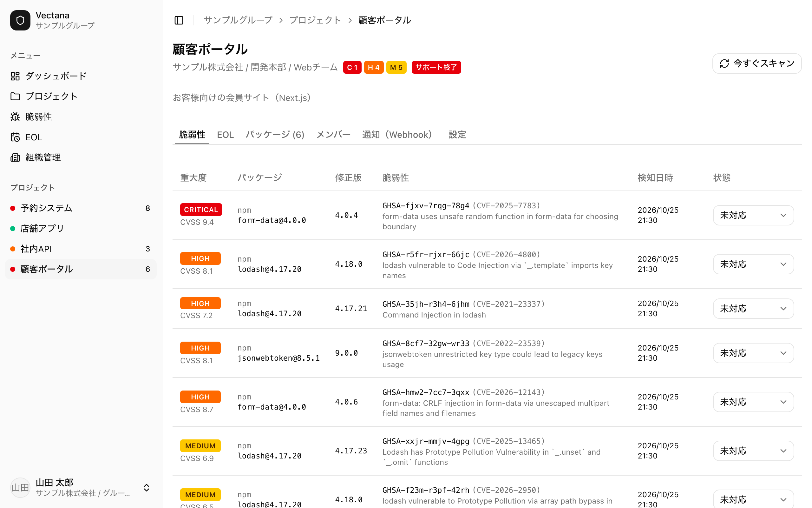
Task: Click サンプルグループ breadcrumb link
Action: coord(238,20)
